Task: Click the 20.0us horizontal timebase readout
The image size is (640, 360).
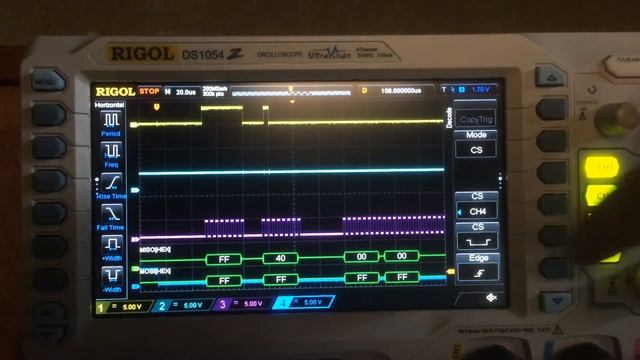Action: (186, 92)
